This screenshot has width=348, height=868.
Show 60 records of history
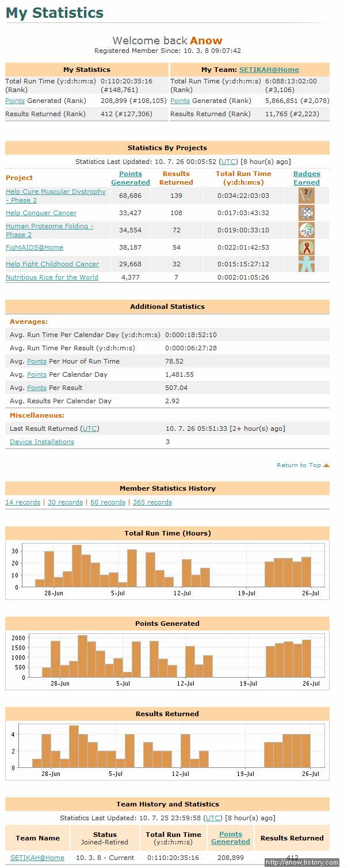coord(108,502)
